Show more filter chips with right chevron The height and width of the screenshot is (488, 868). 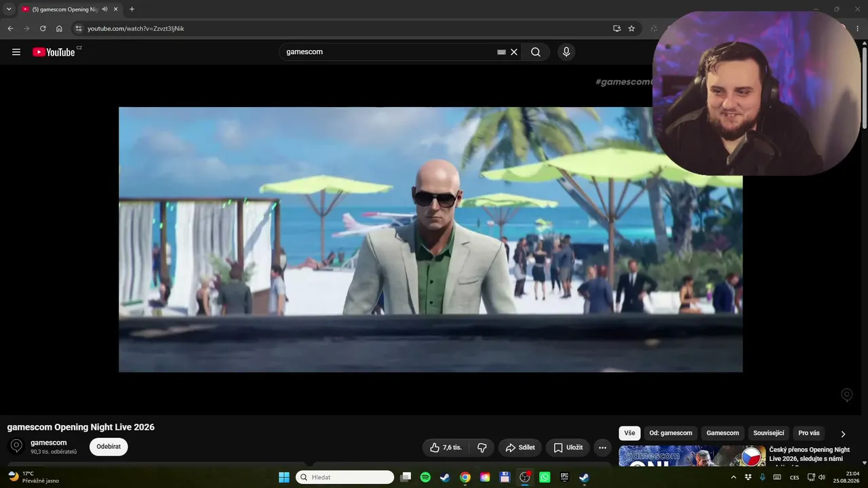[843, 434]
